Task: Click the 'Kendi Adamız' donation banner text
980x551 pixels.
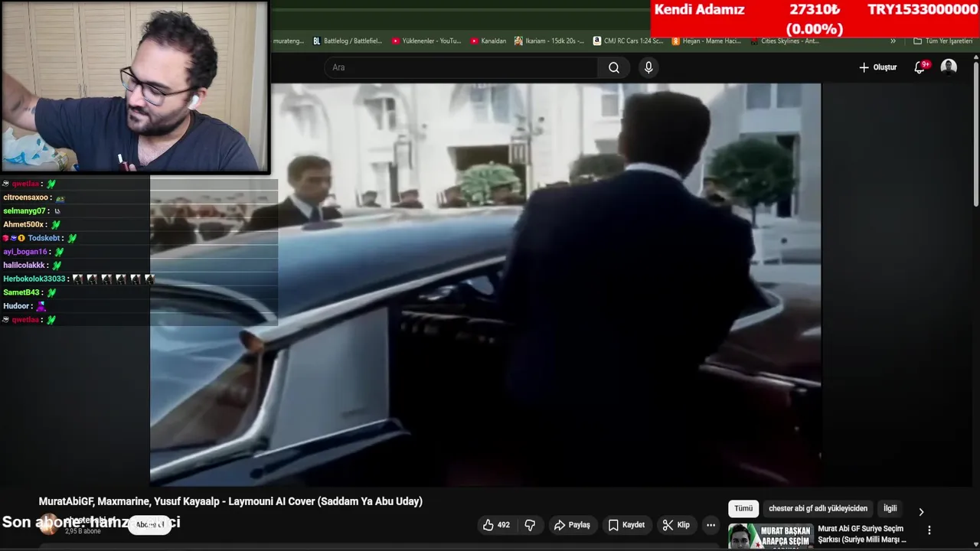Action: coord(699,10)
